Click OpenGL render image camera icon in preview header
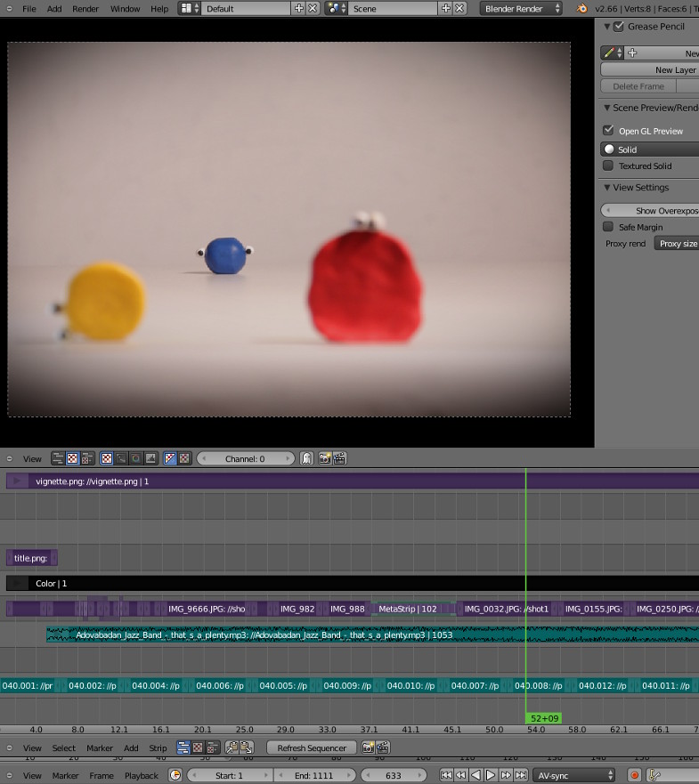 click(x=325, y=458)
